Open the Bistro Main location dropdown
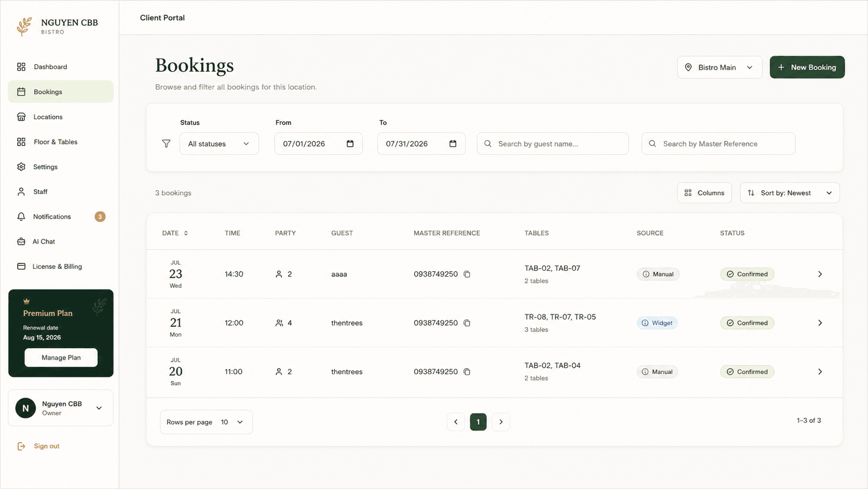The image size is (868, 489). (x=720, y=68)
